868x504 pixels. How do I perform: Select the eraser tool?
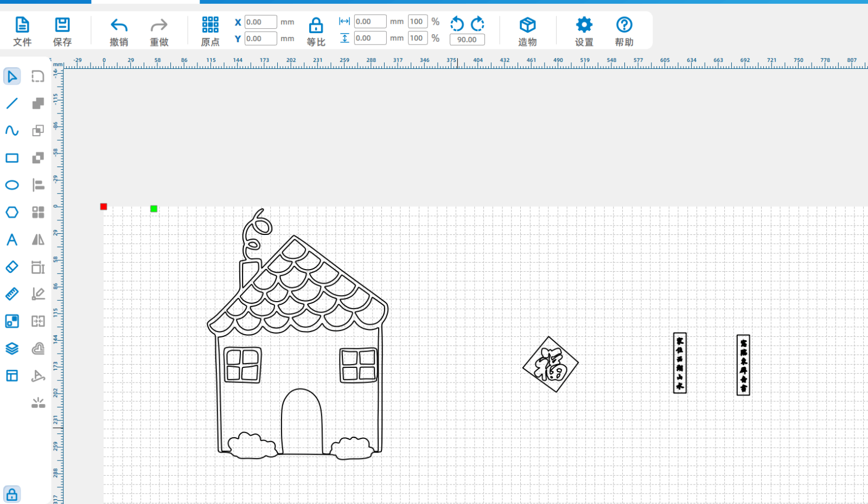(12, 267)
